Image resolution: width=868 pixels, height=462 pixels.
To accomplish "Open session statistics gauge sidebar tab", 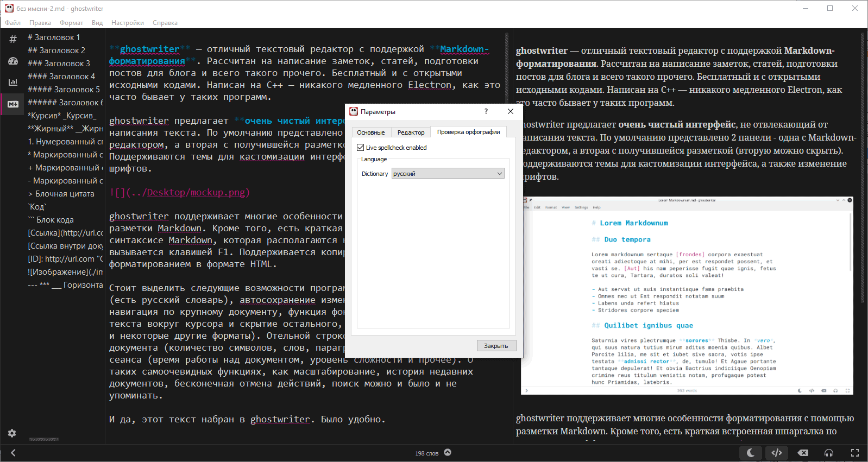I will click(x=13, y=61).
